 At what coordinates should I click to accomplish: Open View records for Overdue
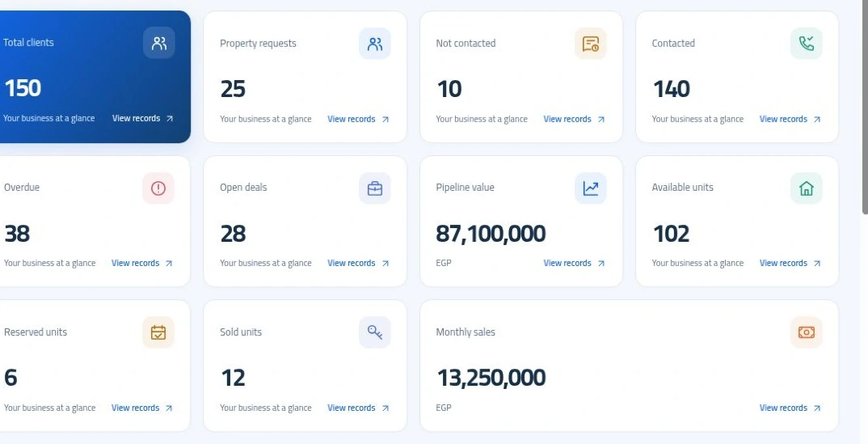click(142, 264)
